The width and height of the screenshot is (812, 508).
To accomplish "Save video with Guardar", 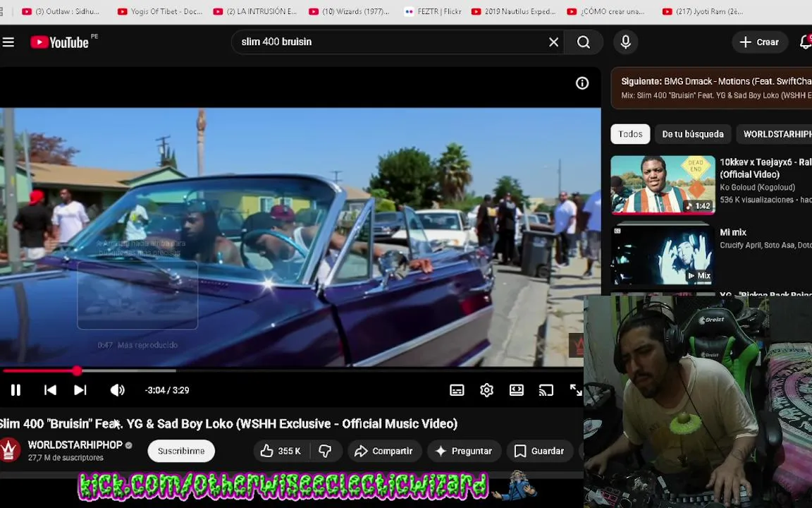I will (540, 451).
